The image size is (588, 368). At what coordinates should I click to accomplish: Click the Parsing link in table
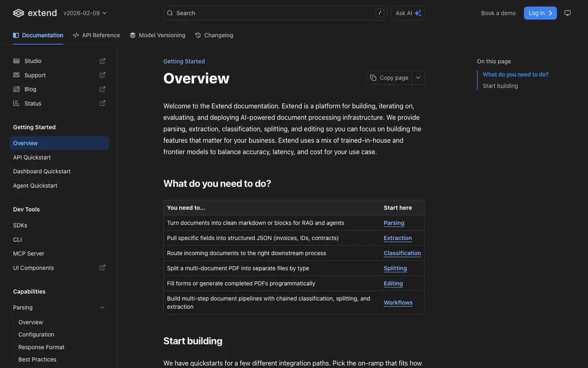(x=394, y=223)
